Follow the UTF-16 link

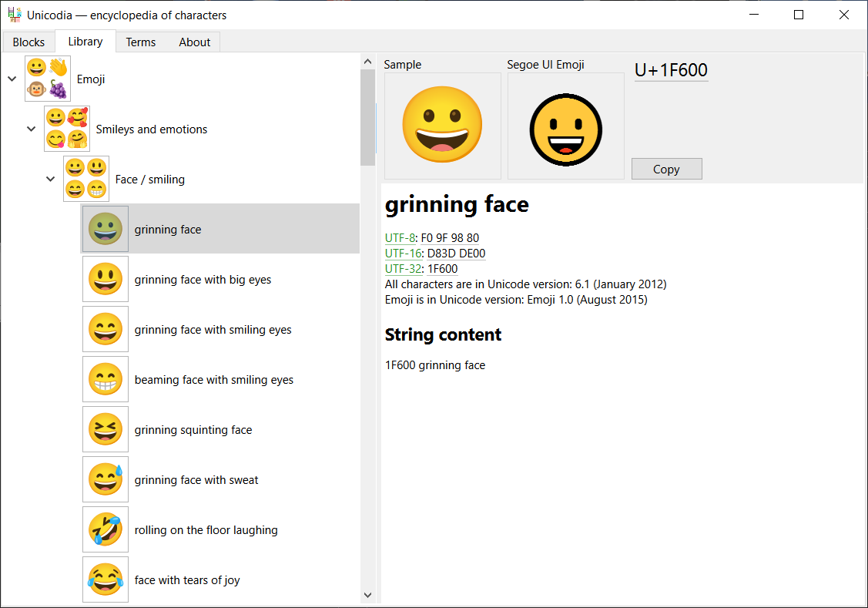(x=402, y=254)
